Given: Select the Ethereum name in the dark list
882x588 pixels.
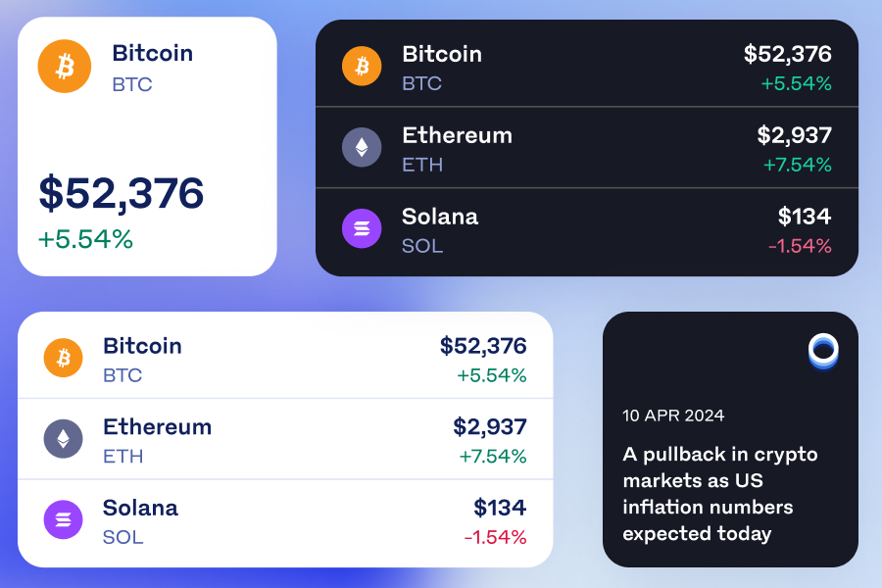Looking at the screenshot, I should click(457, 135).
